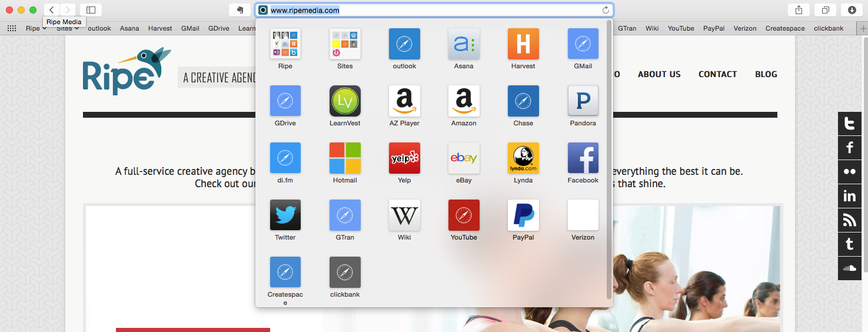Screen dimensions: 868x332
Task: Open the Hotmail favorite icon
Action: tap(345, 158)
